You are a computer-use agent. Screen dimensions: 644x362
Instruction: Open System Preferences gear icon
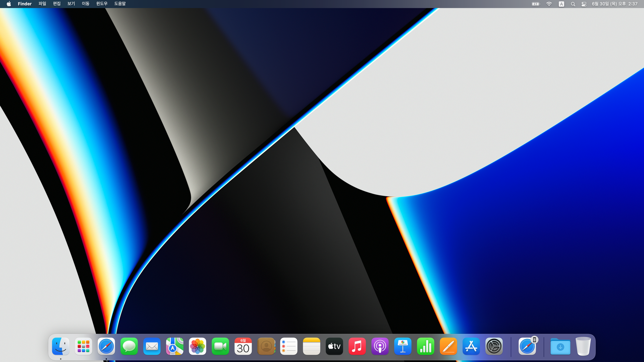click(x=494, y=346)
